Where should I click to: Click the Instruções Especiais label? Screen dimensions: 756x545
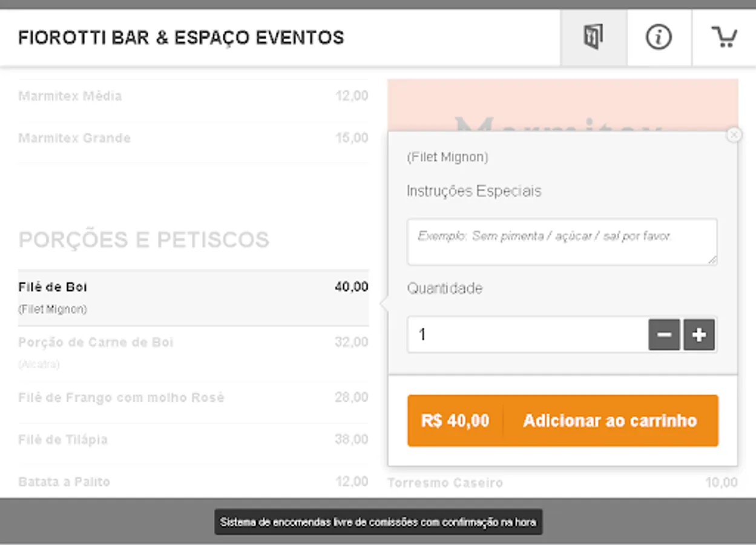point(474,191)
